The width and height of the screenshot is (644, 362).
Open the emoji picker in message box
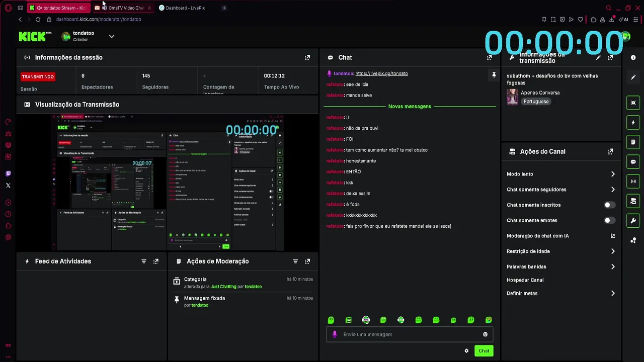click(485, 334)
